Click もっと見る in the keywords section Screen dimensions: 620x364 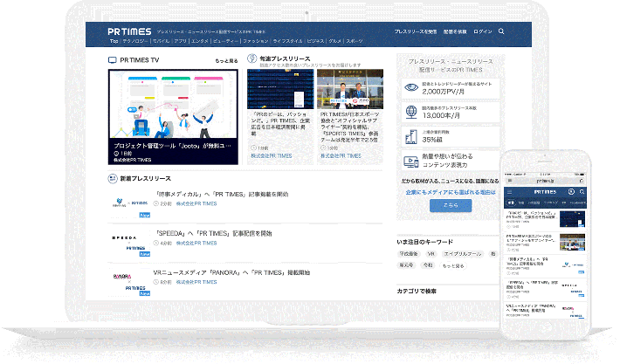pyautogui.click(x=453, y=266)
